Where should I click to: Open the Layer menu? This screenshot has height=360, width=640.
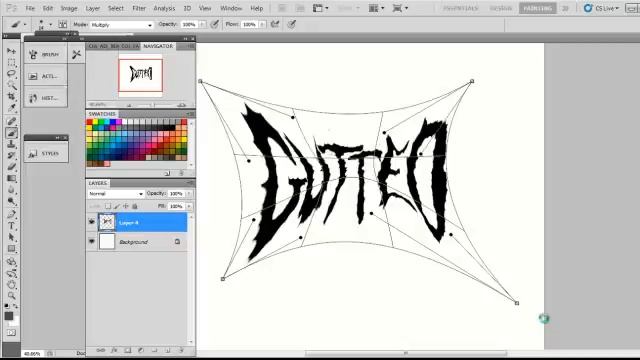pyautogui.click(x=93, y=8)
